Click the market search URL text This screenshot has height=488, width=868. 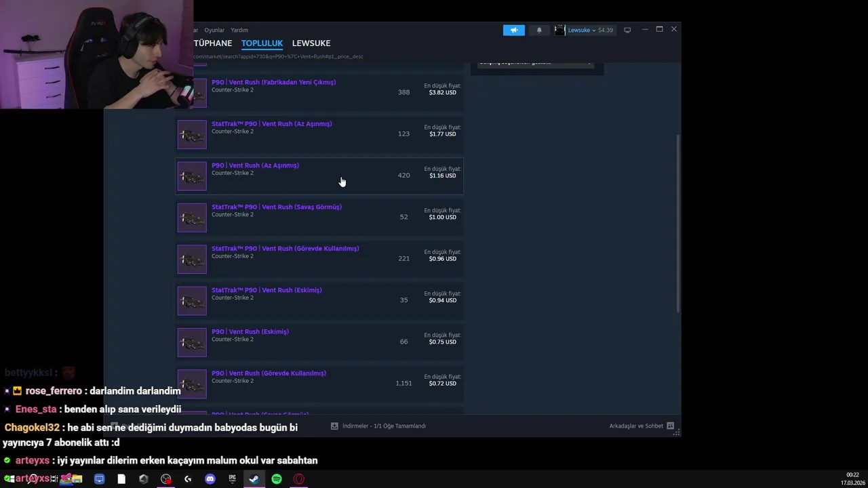(279, 56)
